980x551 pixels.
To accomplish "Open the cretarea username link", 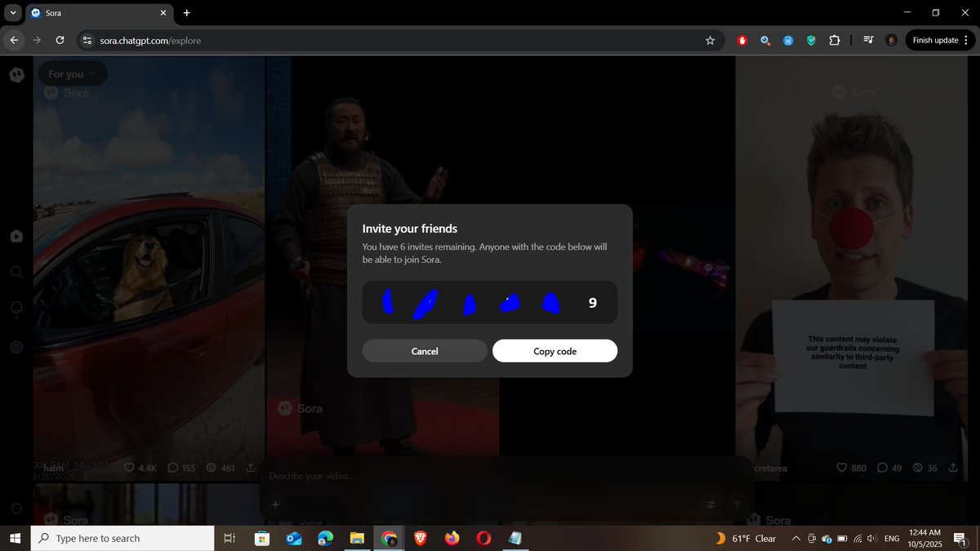I will pos(770,469).
